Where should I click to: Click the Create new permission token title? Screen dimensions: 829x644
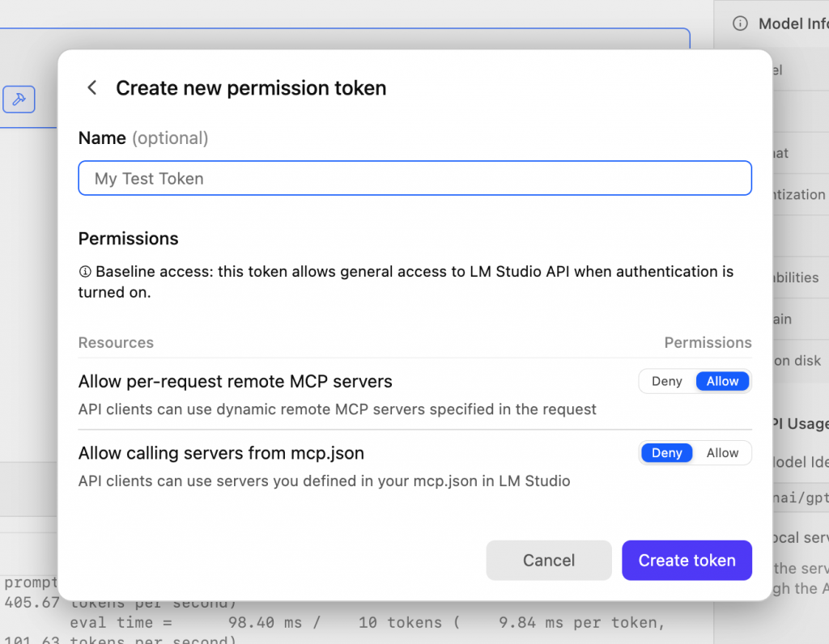[251, 88]
